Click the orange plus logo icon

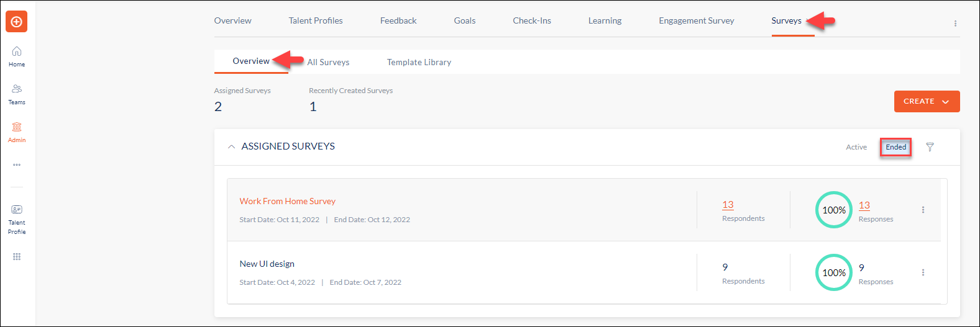(17, 22)
